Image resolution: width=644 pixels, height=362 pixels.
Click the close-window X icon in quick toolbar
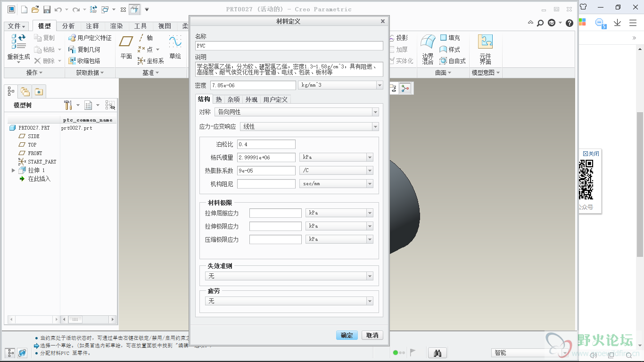[123, 9]
